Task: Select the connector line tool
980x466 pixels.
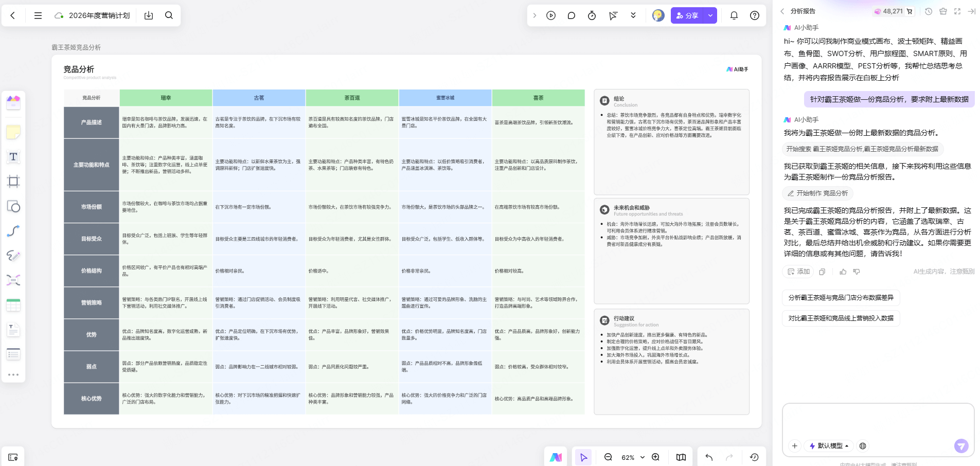Action: click(13, 231)
